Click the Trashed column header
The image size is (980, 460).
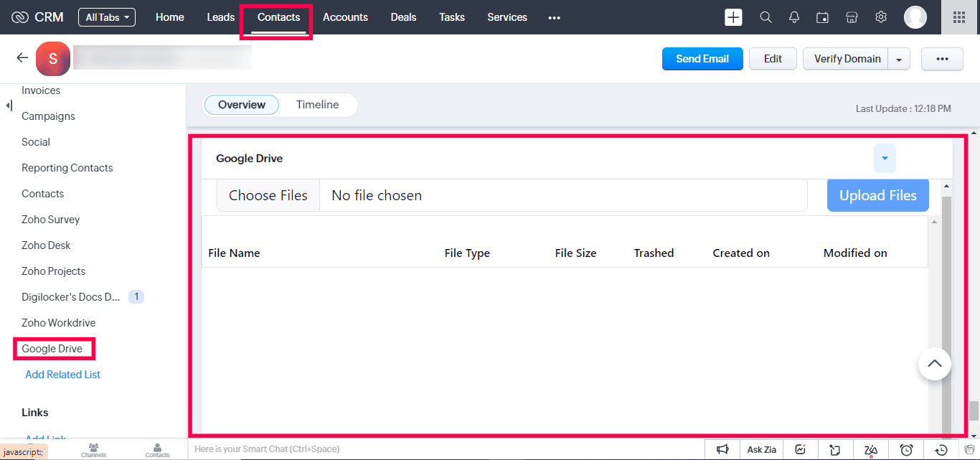pos(654,253)
